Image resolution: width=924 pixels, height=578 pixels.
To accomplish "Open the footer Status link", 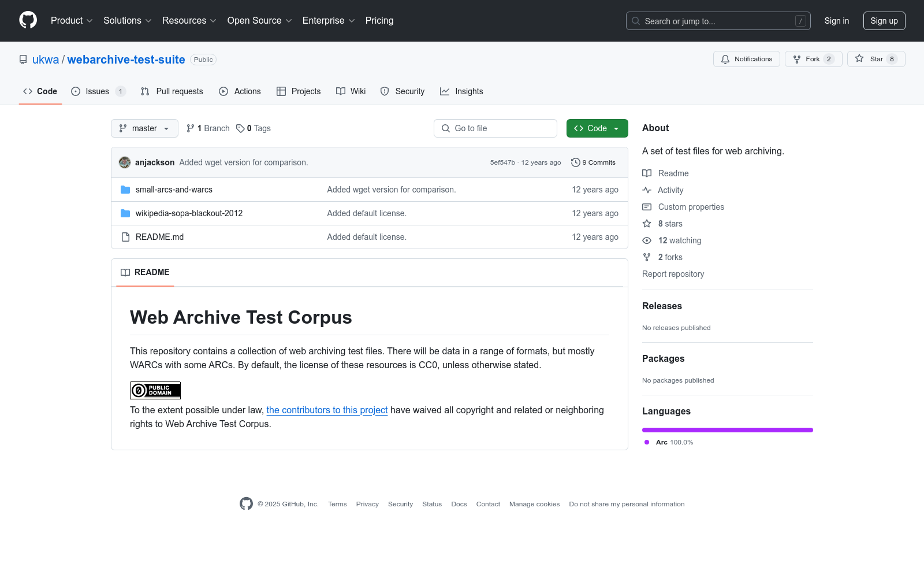I will tap(432, 504).
